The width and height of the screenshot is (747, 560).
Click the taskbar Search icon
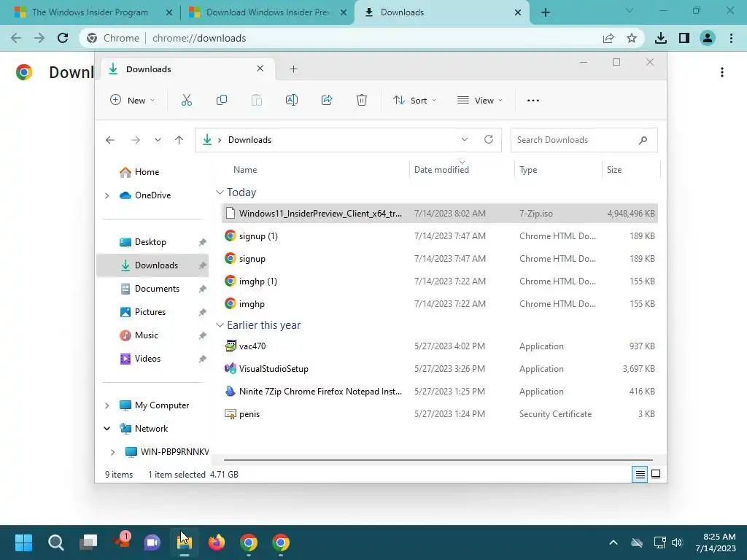click(55, 542)
